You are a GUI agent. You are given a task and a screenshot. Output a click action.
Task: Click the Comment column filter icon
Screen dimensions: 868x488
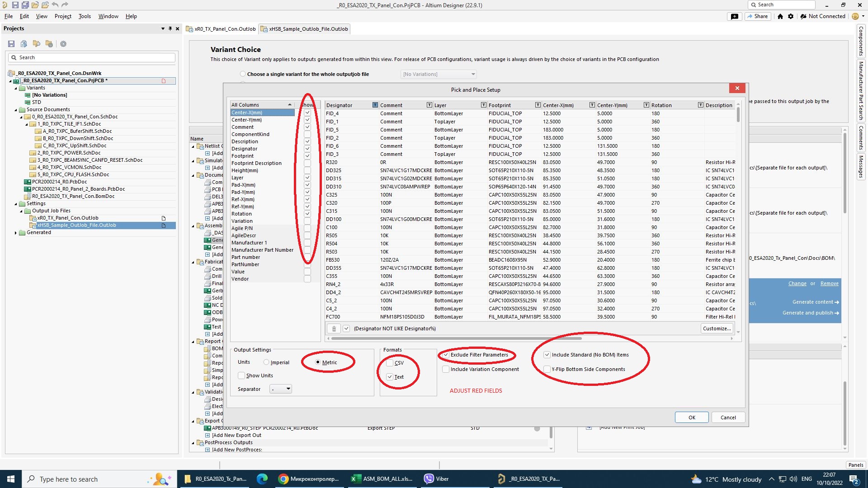point(429,105)
